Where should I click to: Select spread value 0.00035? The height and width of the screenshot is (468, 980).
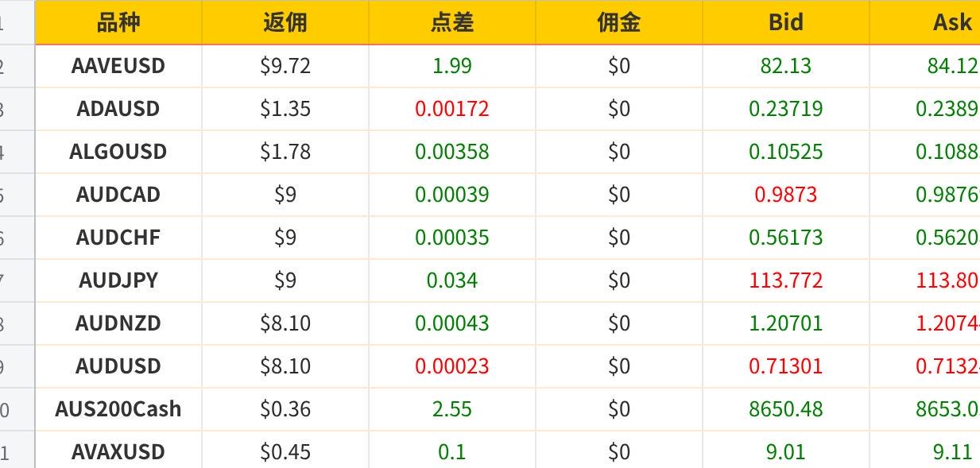pyautogui.click(x=452, y=238)
